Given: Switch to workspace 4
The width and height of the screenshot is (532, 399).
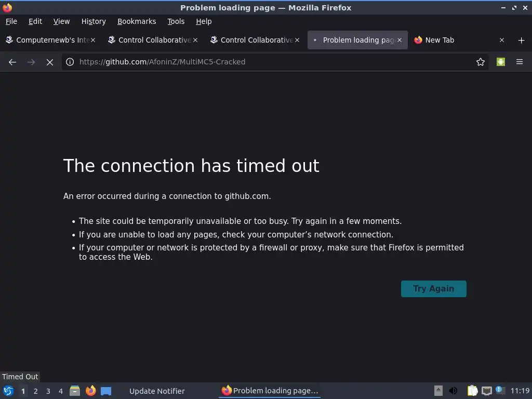Looking at the screenshot, I should point(61,391).
